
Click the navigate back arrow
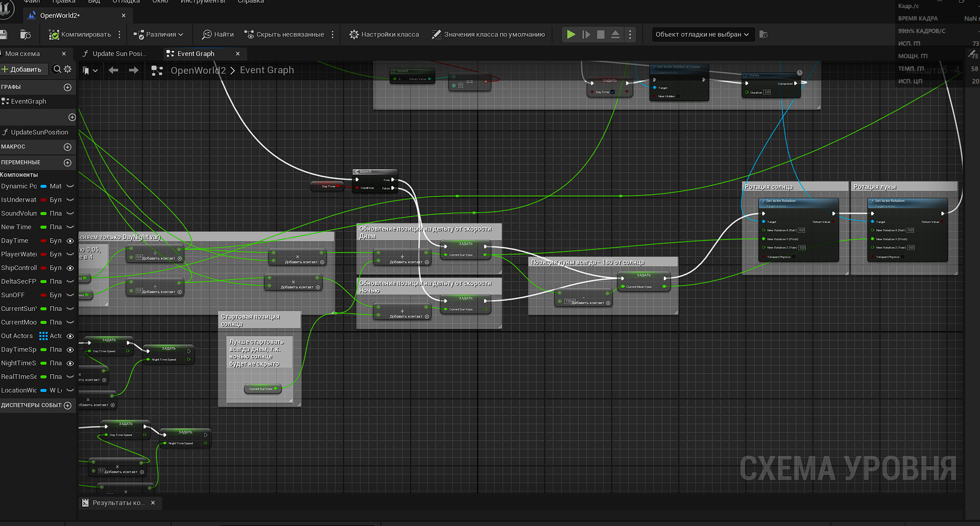pos(113,70)
